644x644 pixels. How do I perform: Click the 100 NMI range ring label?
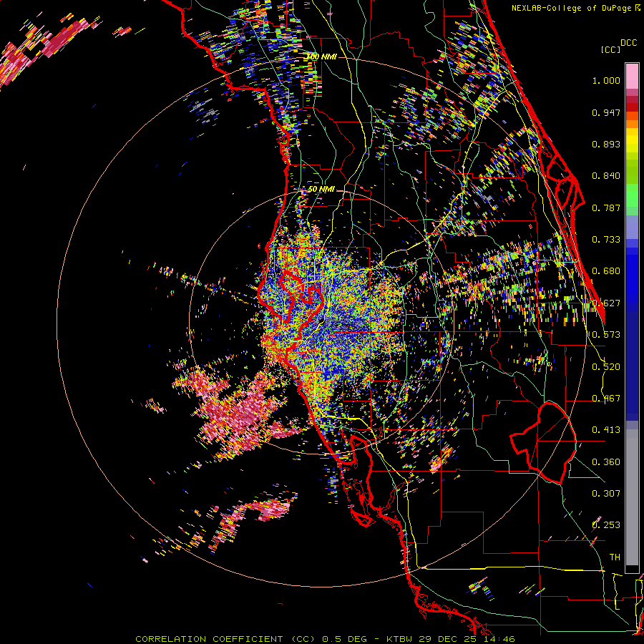click(321, 57)
